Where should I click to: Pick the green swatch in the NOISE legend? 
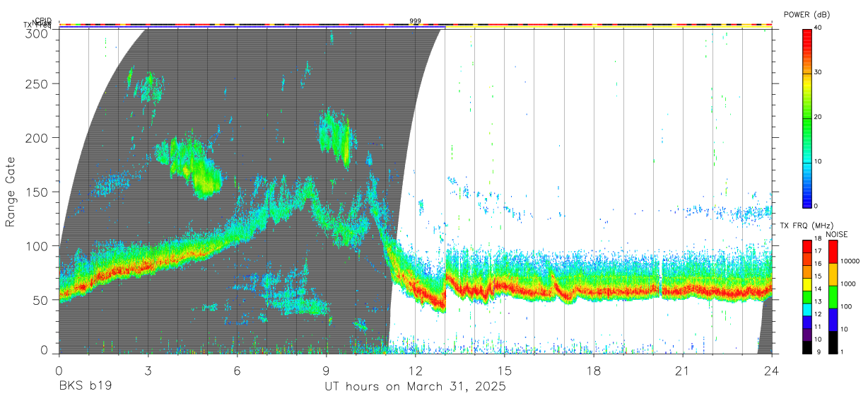point(833,297)
